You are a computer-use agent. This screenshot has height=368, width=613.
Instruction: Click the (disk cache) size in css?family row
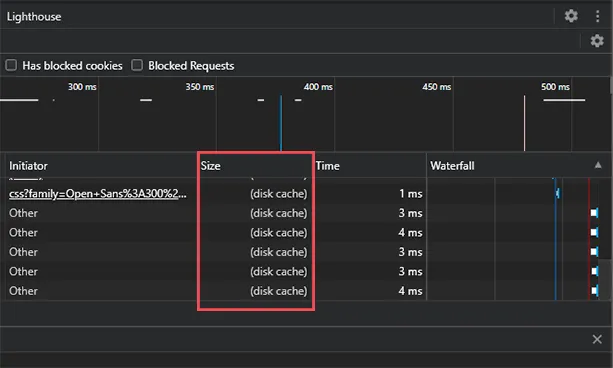(x=279, y=194)
